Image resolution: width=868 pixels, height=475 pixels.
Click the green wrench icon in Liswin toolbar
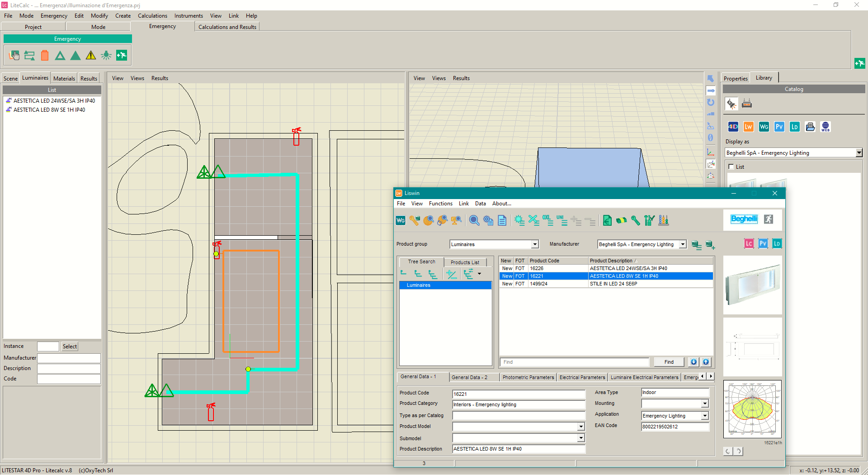tap(636, 220)
